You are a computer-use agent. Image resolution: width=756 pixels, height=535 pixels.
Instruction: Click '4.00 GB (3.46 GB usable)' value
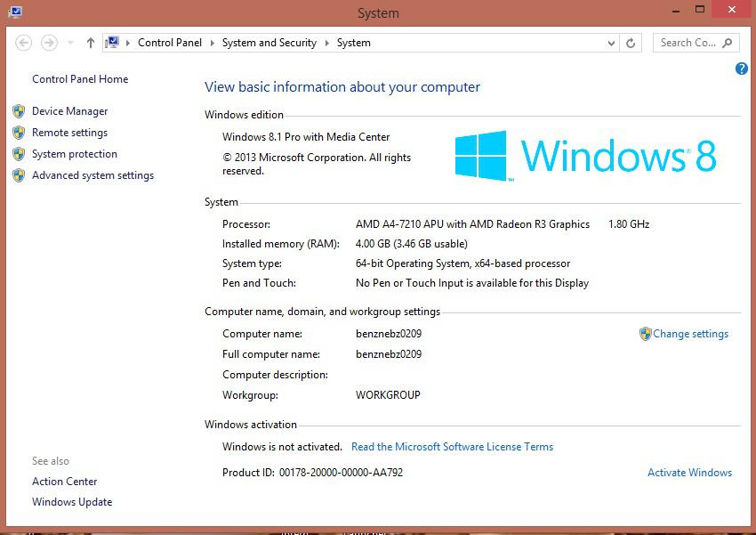pyautogui.click(x=411, y=244)
